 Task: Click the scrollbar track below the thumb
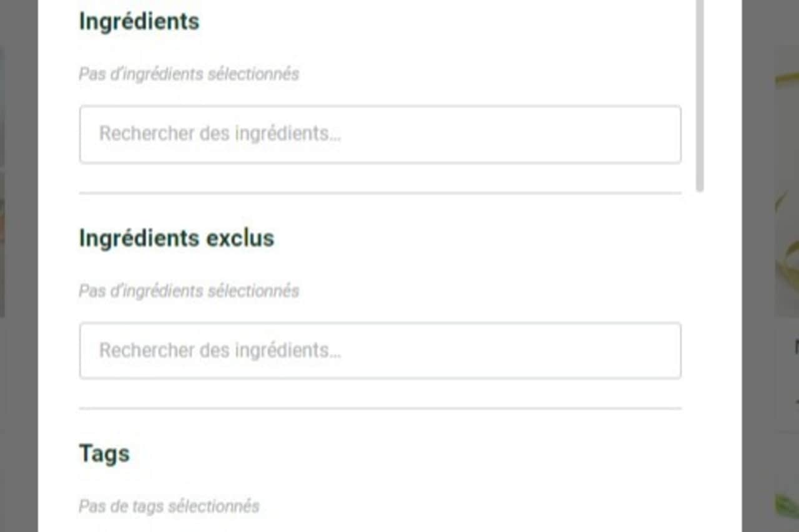[x=700, y=362]
